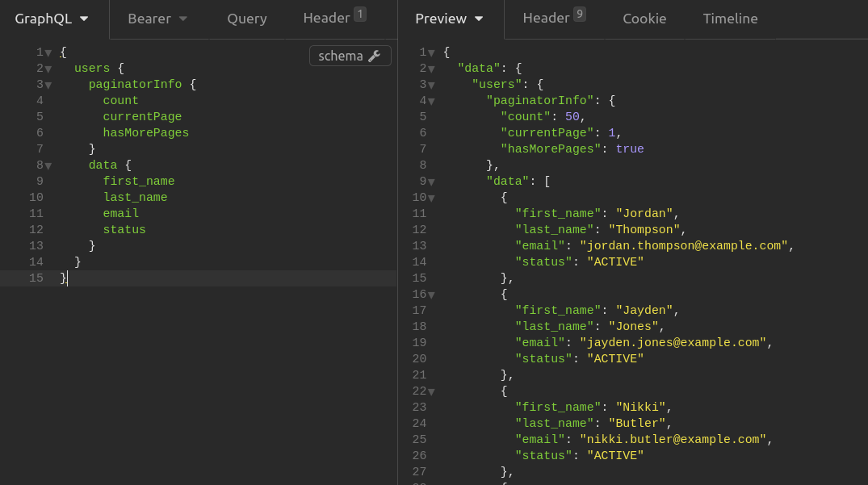Click nikki.butler@example.com email value
Viewport: 868px width, 485px height.
[673, 439]
